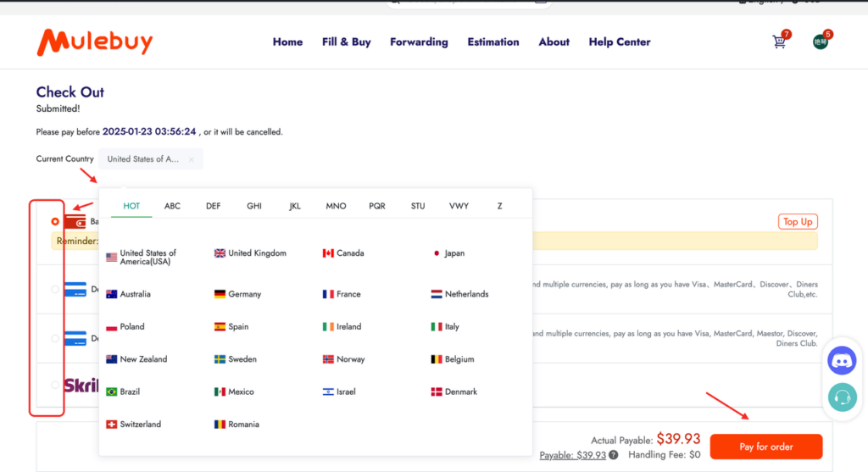Open the Discord chat icon

click(x=842, y=361)
